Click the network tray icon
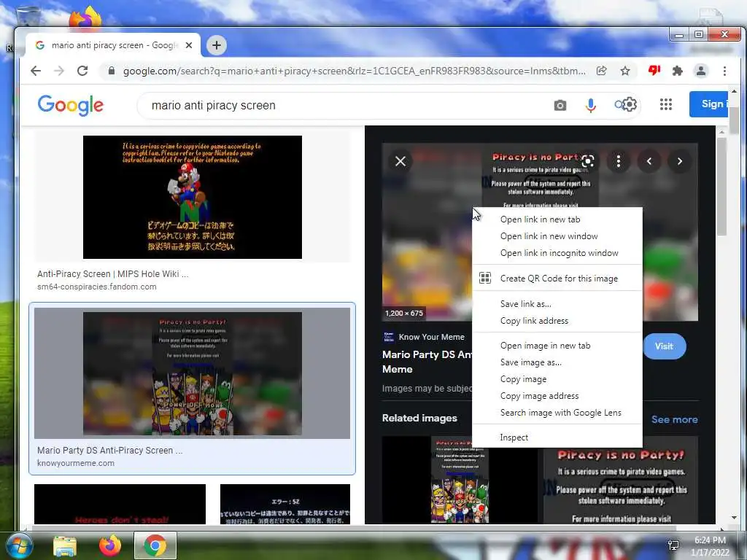 (x=673, y=545)
